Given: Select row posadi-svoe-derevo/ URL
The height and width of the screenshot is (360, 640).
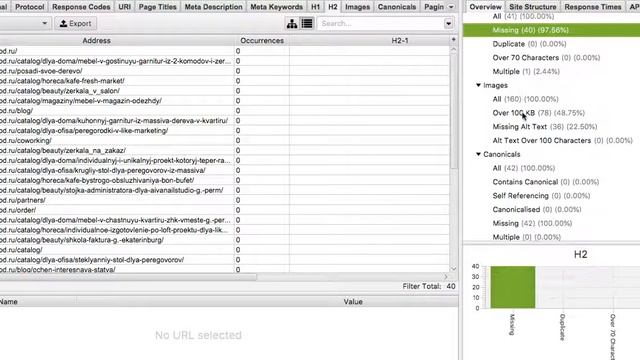Looking at the screenshot, I should click(x=224, y=71).
